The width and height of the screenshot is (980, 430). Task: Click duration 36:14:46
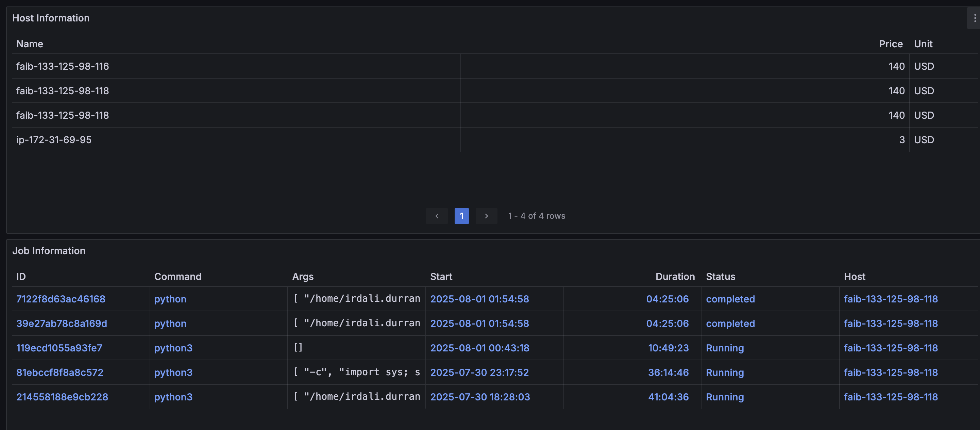669,372
